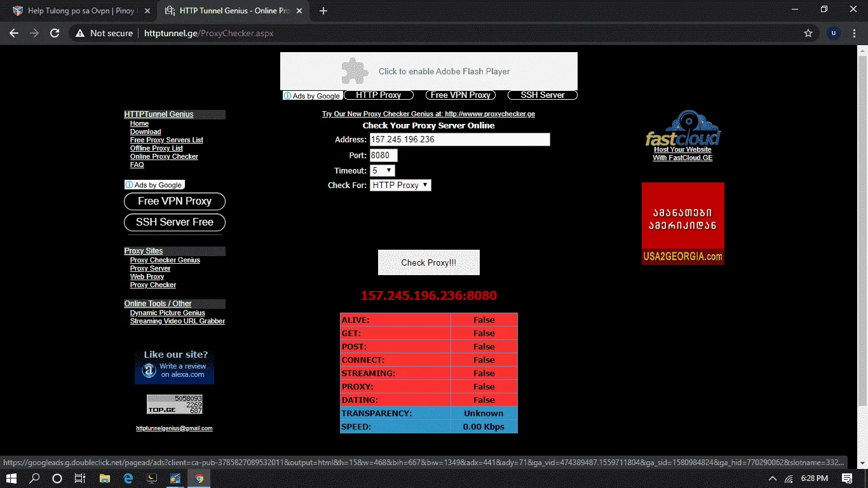Click the sidebar Ads by Google info icon
The height and width of the screenshot is (488, 868).
pyautogui.click(x=129, y=185)
